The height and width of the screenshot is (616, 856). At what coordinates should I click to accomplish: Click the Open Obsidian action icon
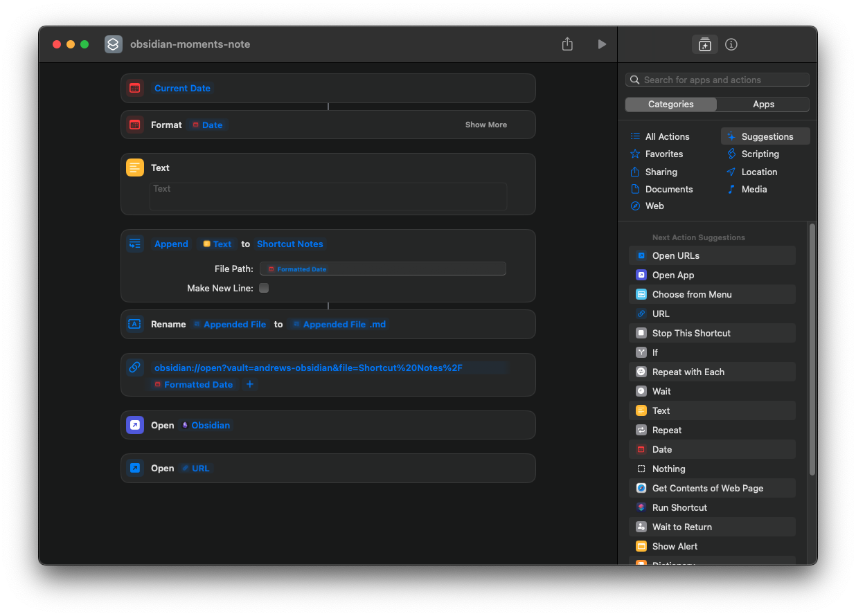135,425
